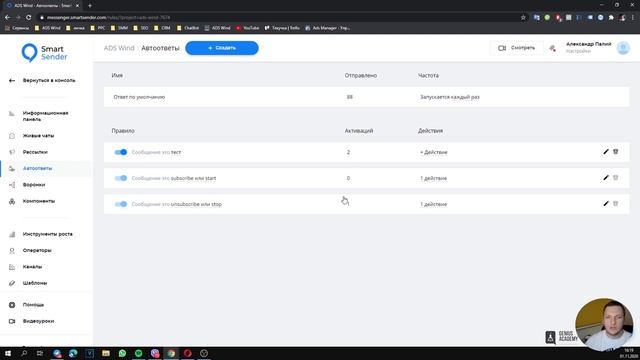The width and height of the screenshot is (640, 360).
Task: Click '+ Действие' in the тест row
Action: click(433, 152)
